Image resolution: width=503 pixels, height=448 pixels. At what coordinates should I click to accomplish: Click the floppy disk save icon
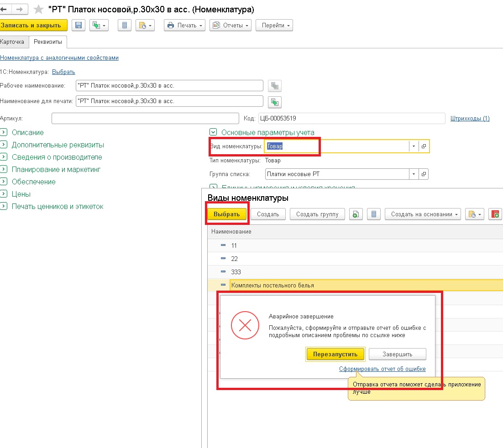click(79, 26)
